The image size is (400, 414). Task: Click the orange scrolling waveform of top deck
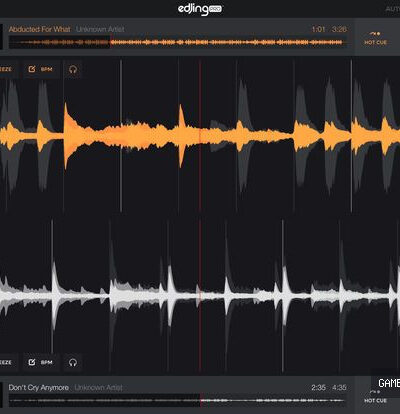click(200, 137)
